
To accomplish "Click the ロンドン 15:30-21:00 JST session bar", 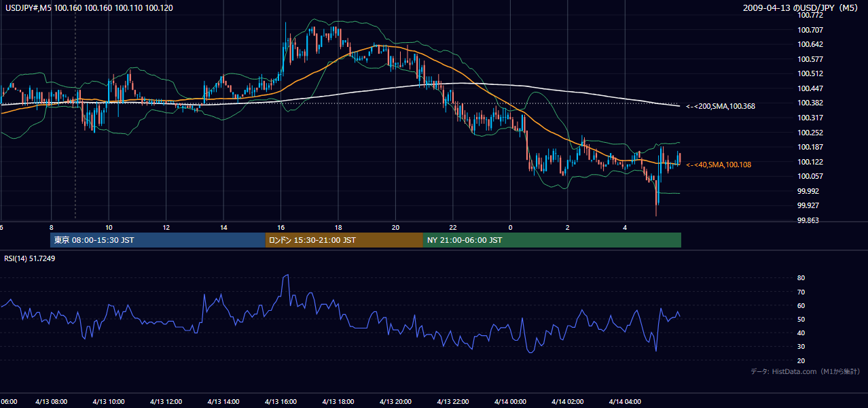I will 344,240.
